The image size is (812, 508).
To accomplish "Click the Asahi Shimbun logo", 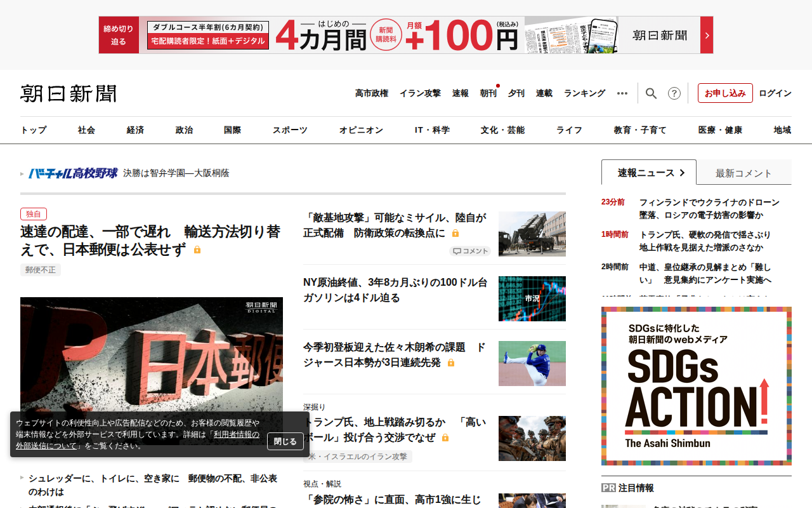I will point(69,93).
